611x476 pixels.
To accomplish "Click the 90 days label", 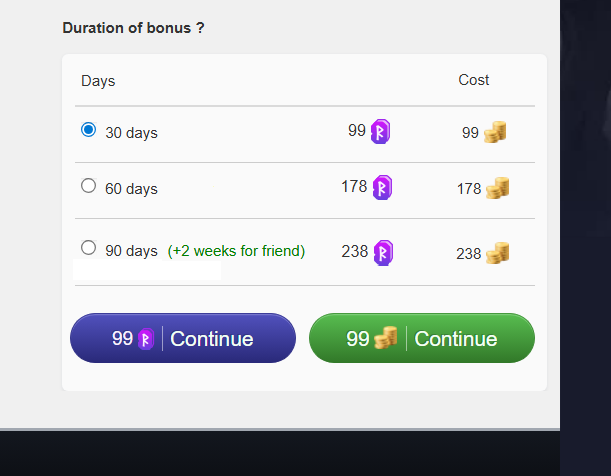I will 131,251.
